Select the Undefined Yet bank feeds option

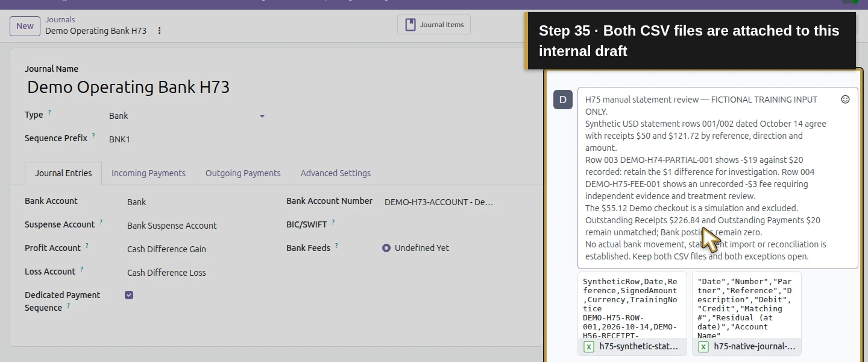point(386,248)
